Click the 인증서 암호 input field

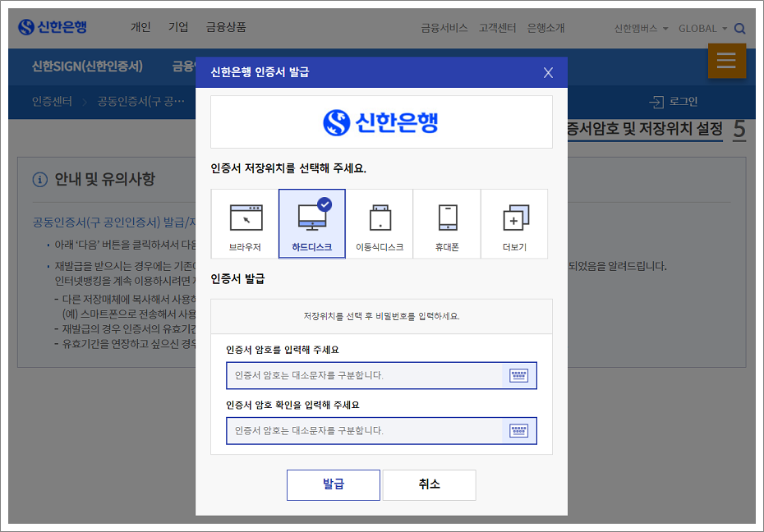click(381, 375)
